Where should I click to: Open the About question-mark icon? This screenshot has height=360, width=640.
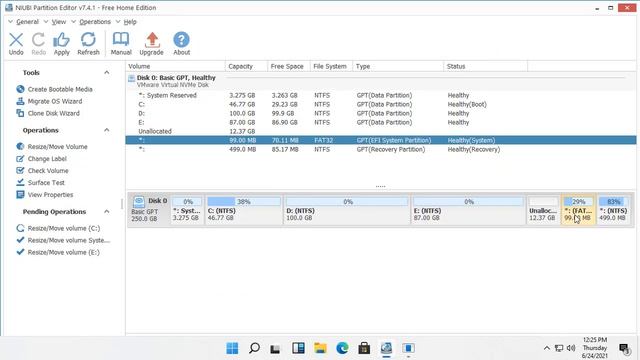coord(182,44)
